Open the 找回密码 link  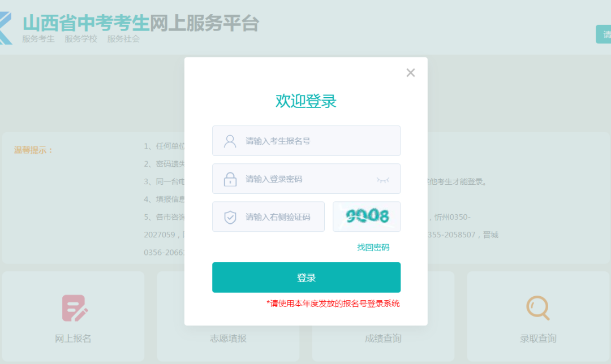point(373,247)
